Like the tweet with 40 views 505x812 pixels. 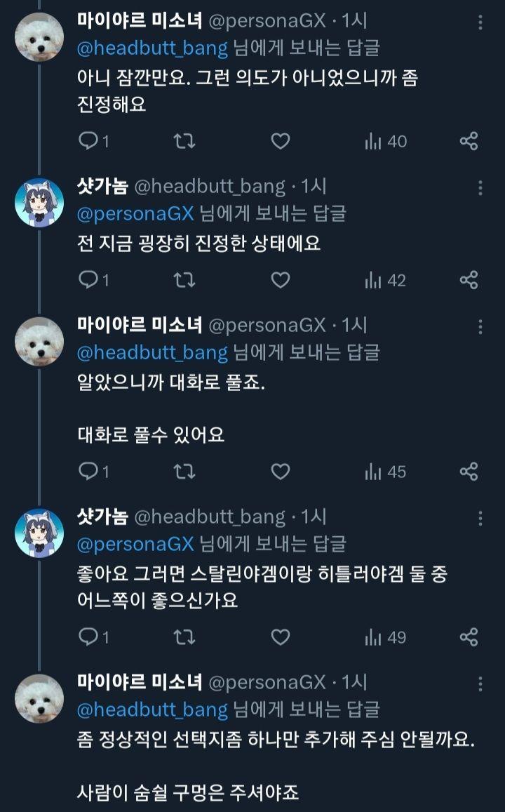(281, 142)
